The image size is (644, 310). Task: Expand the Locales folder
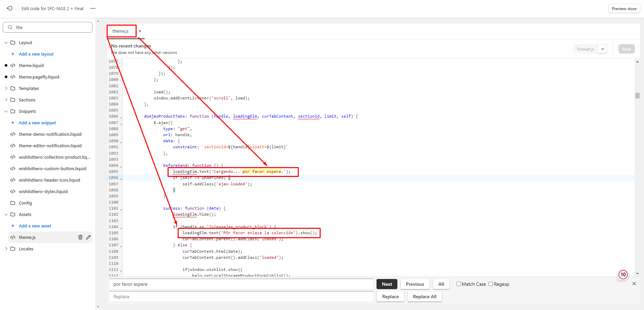6,249
